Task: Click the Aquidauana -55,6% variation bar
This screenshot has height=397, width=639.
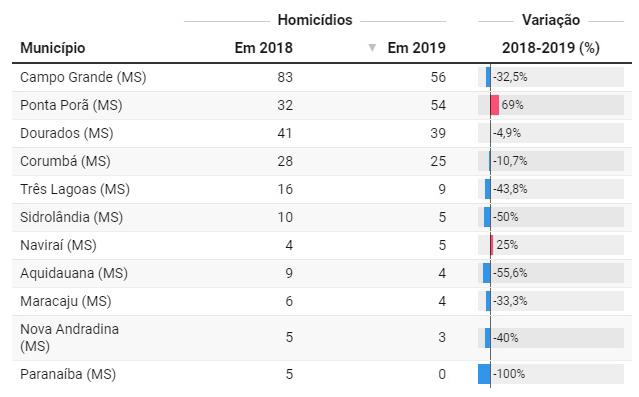Action: (487, 273)
